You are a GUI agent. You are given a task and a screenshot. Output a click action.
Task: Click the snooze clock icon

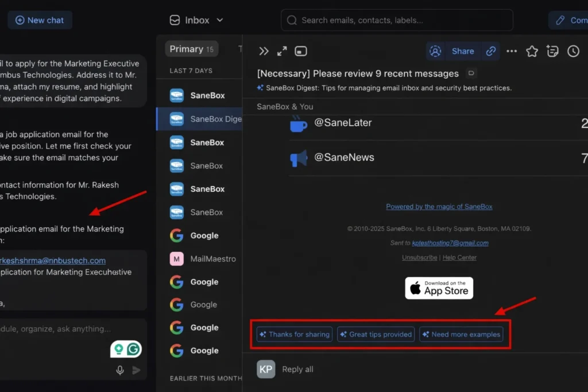(x=573, y=51)
